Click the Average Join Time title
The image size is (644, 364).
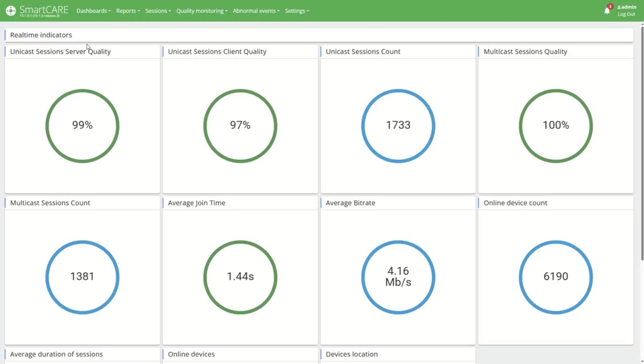(x=197, y=203)
